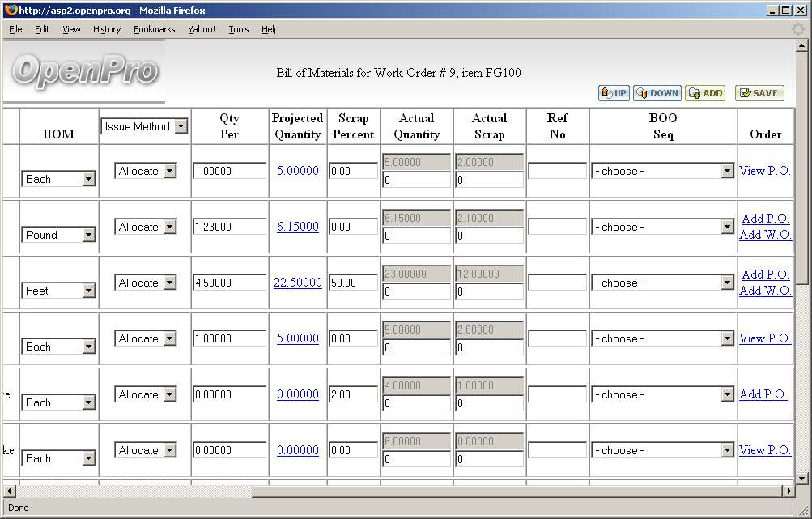Click the Firefox icon in title bar
The height and width of the screenshot is (519, 812).
click(x=10, y=11)
